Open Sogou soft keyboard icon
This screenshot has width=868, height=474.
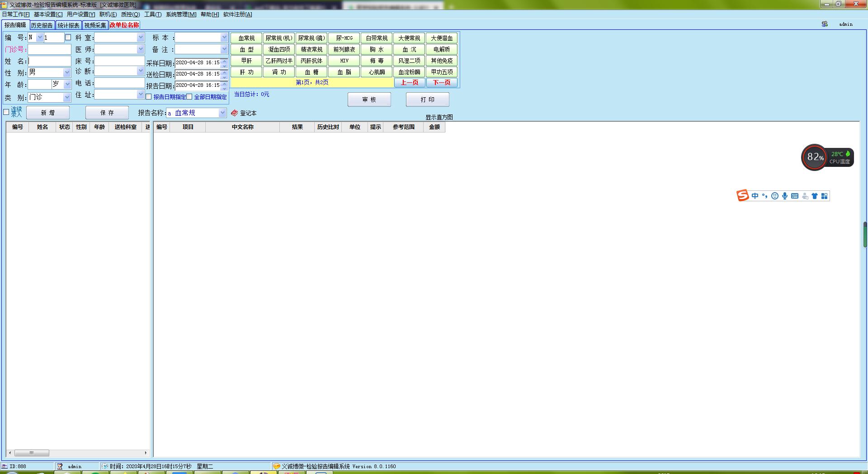click(795, 196)
